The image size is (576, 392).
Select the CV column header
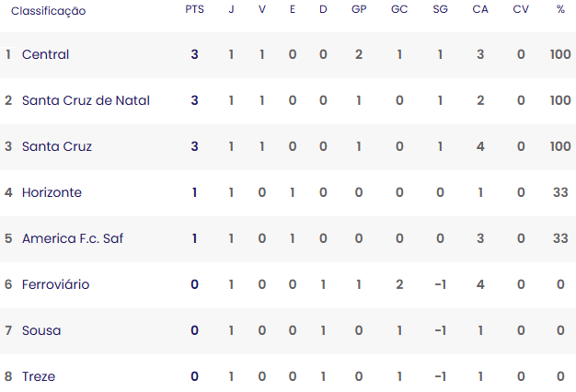point(521,10)
